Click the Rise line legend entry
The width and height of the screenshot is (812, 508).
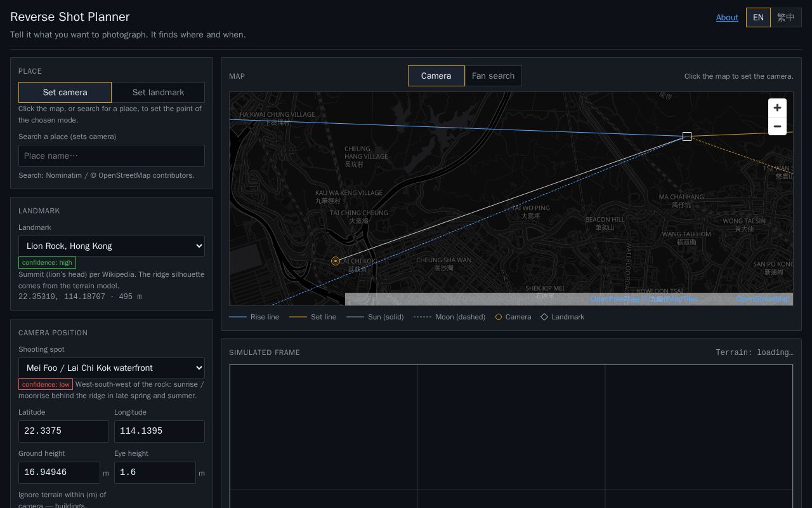pyautogui.click(x=254, y=317)
